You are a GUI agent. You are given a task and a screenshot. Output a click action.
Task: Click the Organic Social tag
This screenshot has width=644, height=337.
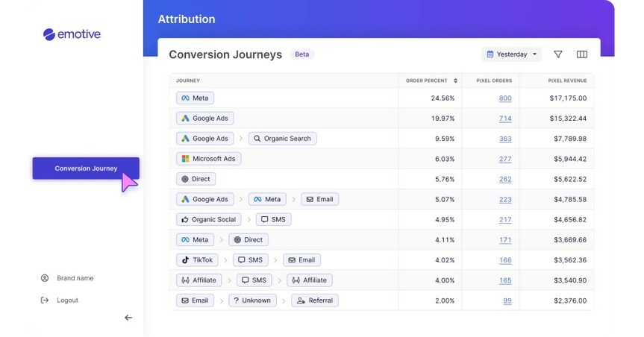tap(209, 219)
